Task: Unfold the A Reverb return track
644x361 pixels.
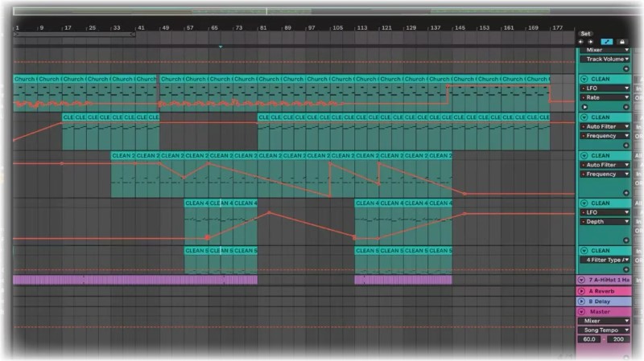Action: [x=581, y=291]
